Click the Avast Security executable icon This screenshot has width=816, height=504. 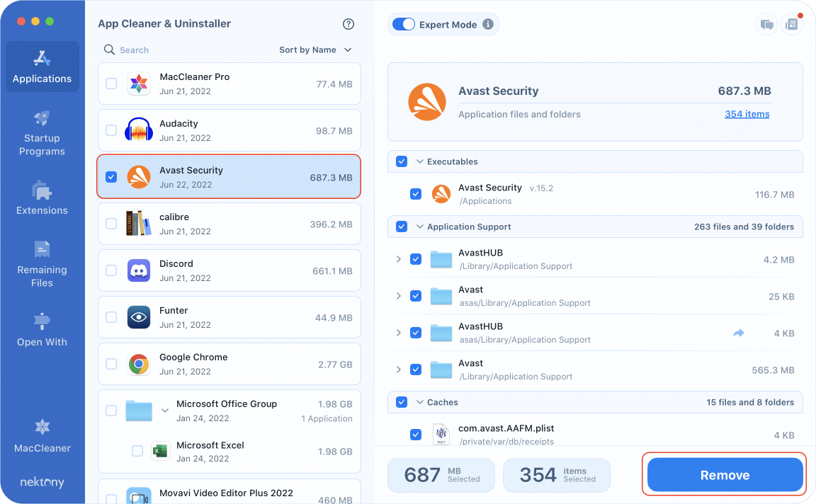(441, 194)
